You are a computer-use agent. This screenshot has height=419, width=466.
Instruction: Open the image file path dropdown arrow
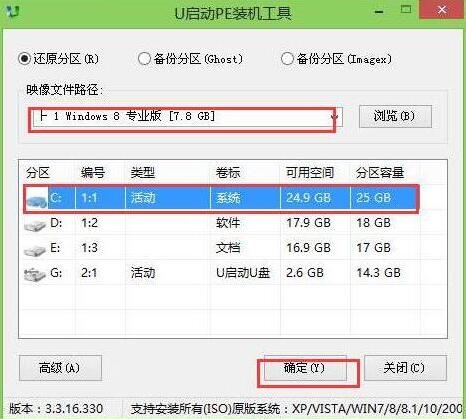(x=335, y=117)
